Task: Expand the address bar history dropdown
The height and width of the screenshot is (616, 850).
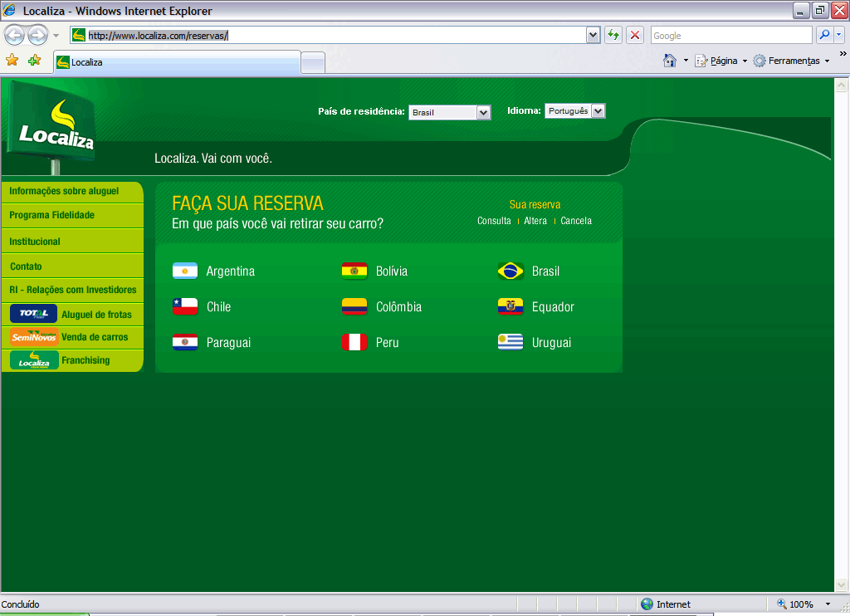Action: 593,35
